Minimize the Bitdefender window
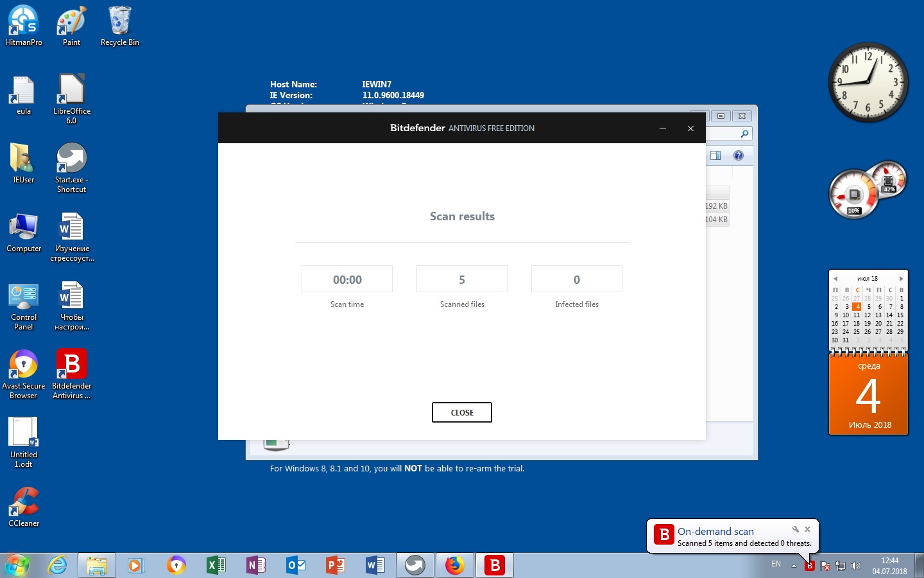This screenshot has height=578, width=924. pyautogui.click(x=663, y=128)
